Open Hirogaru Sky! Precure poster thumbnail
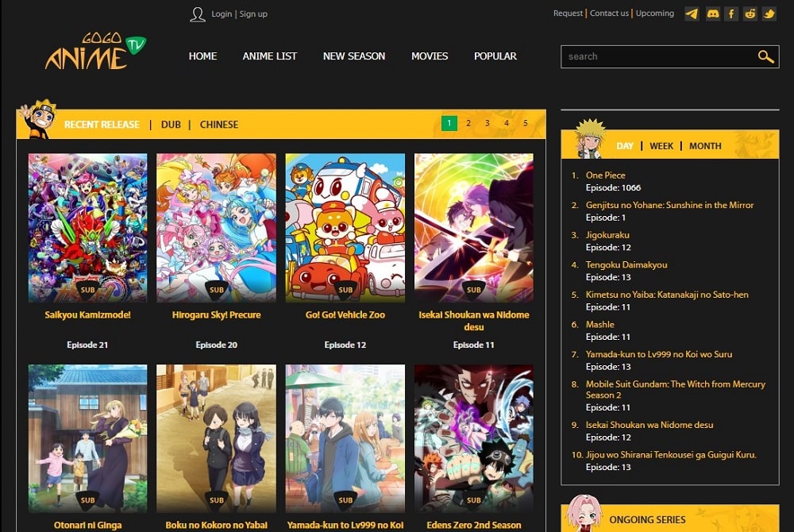This screenshot has height=532, width=794. pyautogui.click(x=216, y=228)
